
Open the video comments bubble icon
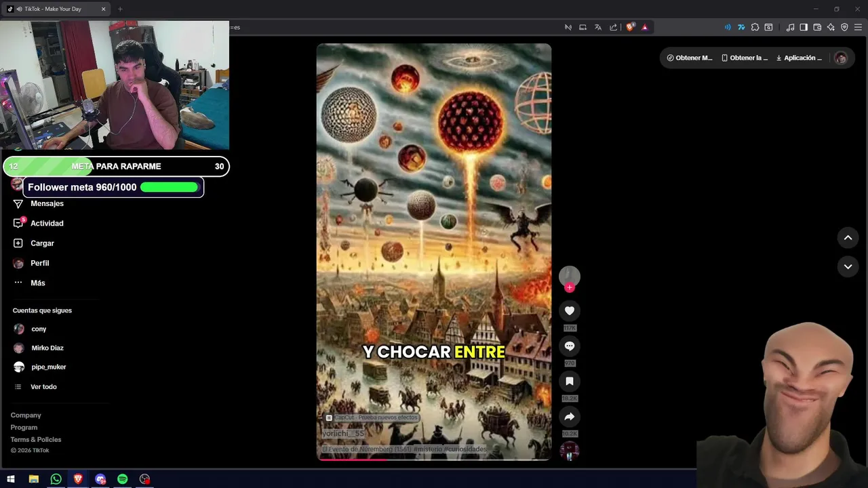pyautogui.click(x=570, y=346)
